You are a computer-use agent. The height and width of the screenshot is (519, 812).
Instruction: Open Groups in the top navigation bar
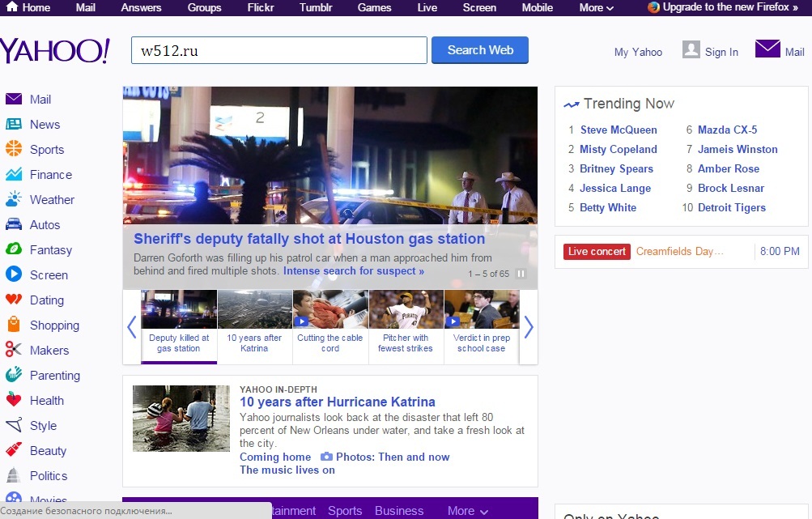click(x=204, y=8)
